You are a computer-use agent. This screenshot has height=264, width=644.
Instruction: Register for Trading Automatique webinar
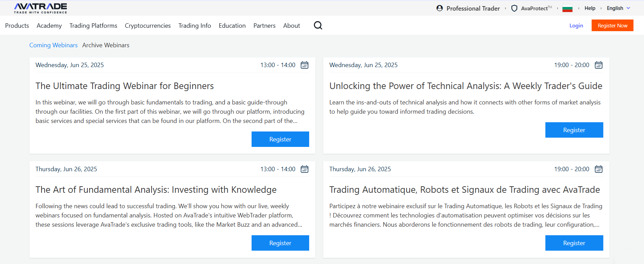574,243
